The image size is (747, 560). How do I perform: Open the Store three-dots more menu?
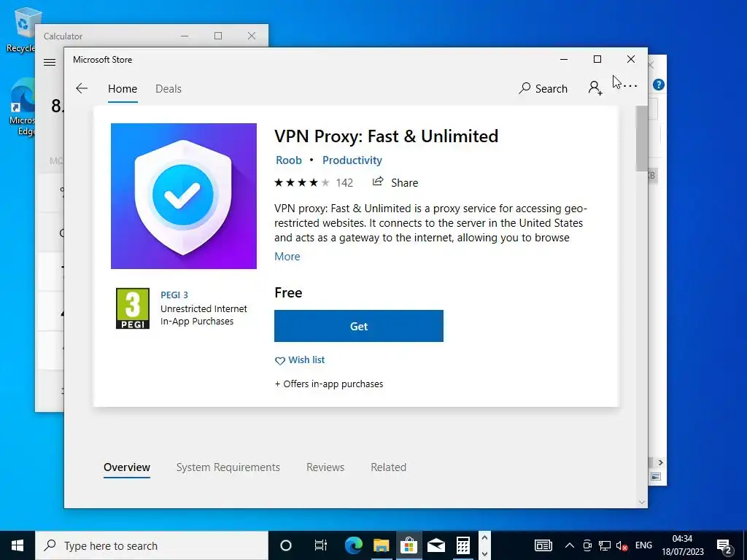(630, 86)
